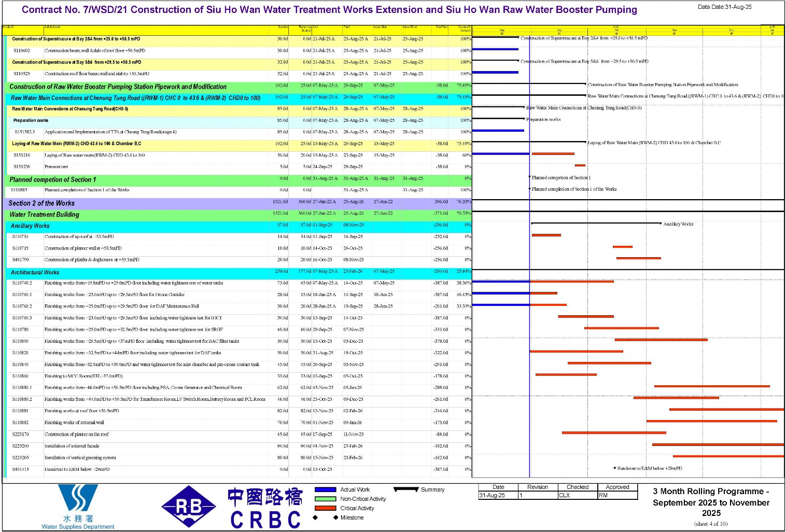Image resolution: width=786 pixels, height=532 pixels.
Task: Select the green Non-Critical Activity legend swatch
Action: tap(325, 499)
